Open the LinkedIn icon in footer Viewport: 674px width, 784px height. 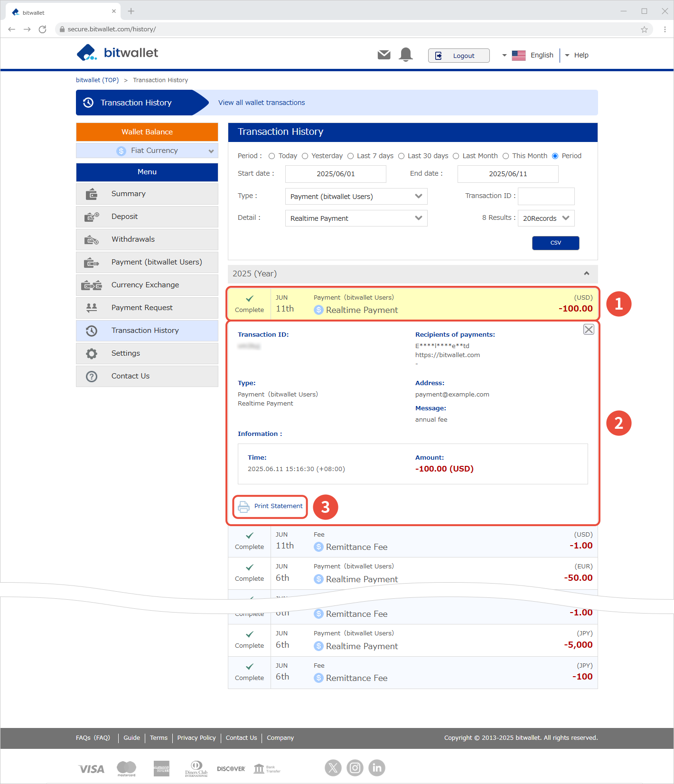[377, 768]
